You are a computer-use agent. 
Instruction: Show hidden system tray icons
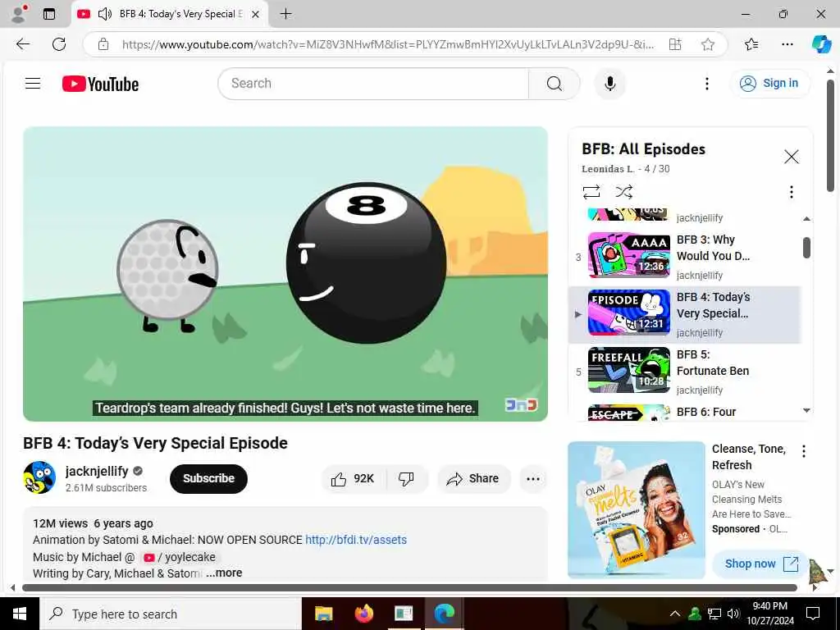(675, 614)
